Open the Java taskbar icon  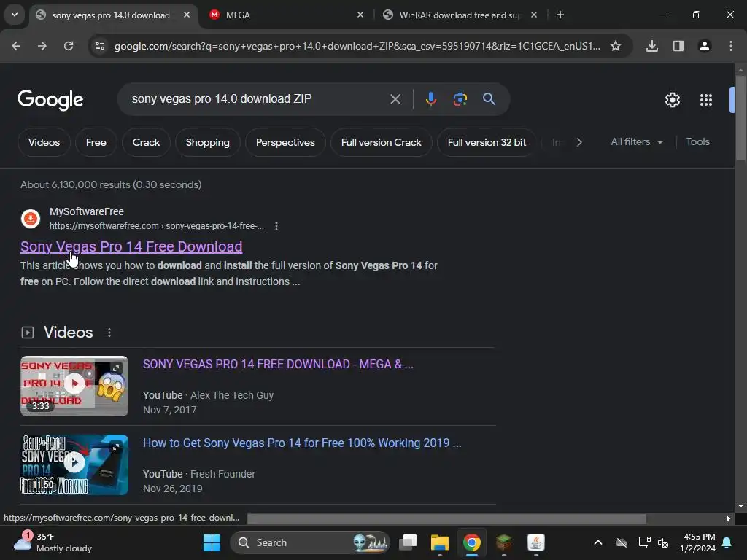pyautogui.click(x=536, y=542)
